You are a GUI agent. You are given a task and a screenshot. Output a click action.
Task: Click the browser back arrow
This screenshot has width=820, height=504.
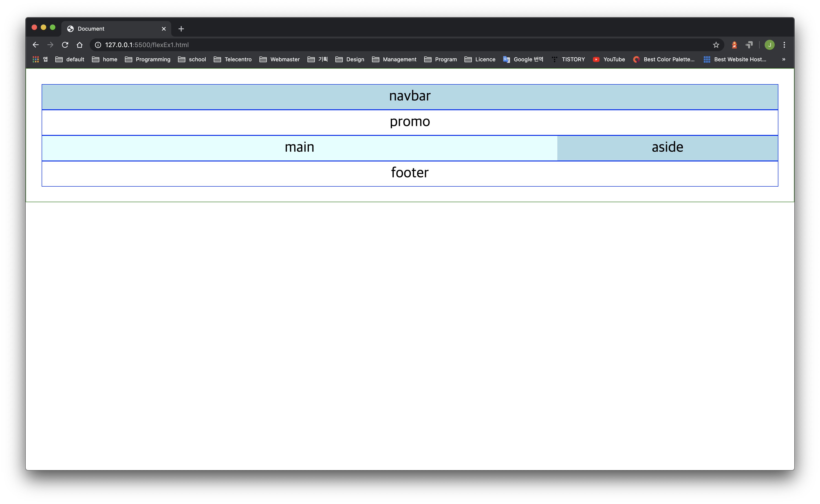(36, 45)
